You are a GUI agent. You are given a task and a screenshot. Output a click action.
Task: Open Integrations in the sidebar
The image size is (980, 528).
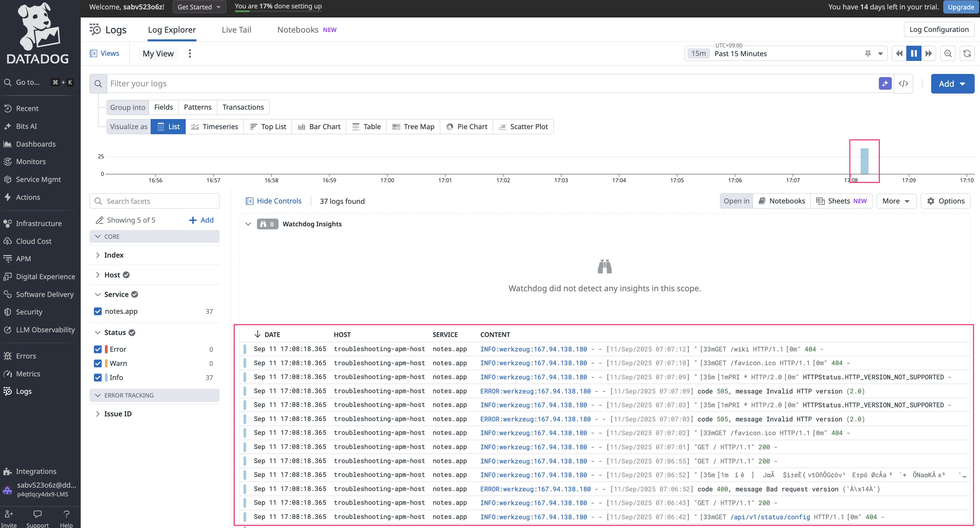click(36, 471)
